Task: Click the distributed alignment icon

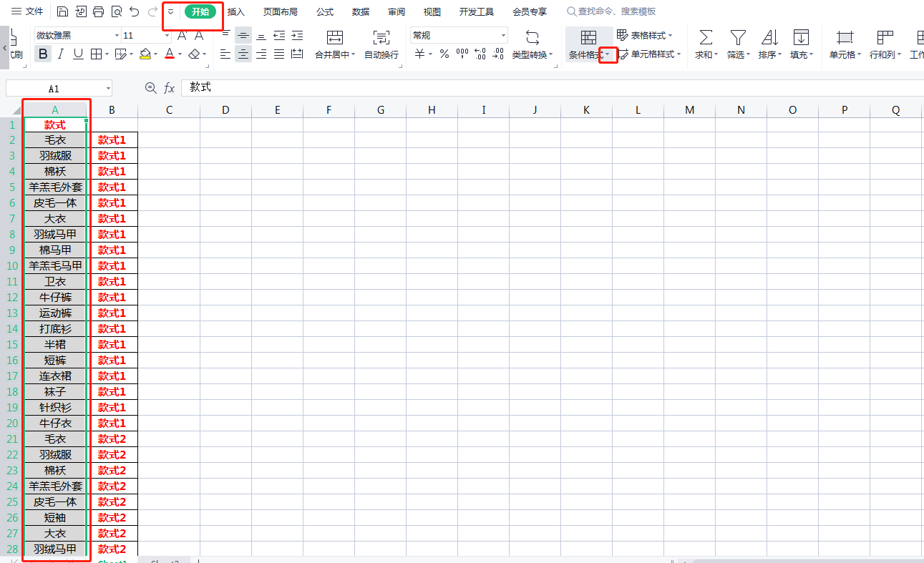Action: pyautogui.click(x=297, y=54)
